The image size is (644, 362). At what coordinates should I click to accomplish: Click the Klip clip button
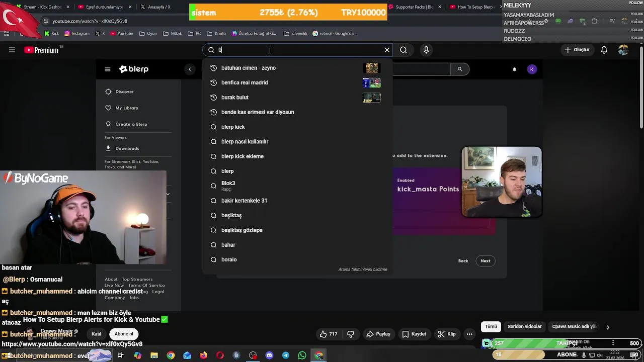[447, 334]
